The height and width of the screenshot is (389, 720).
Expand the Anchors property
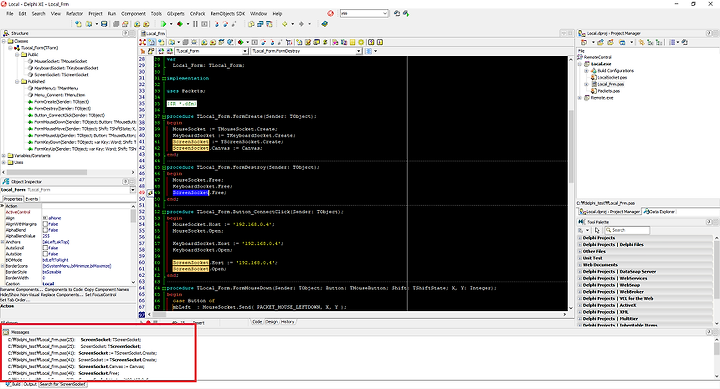pyautogui.click(x=2, y=242)
